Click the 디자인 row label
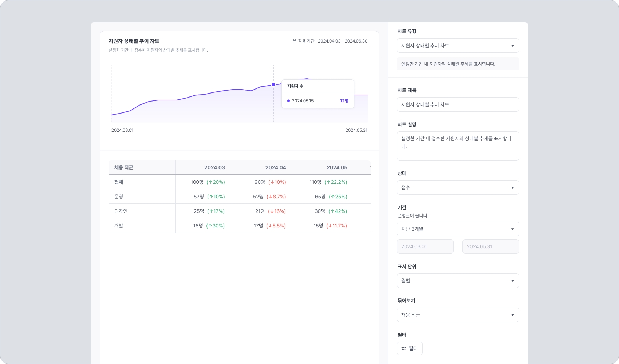Image resolution: width=619 pixels, height=364 pixels. pos(121,211)
